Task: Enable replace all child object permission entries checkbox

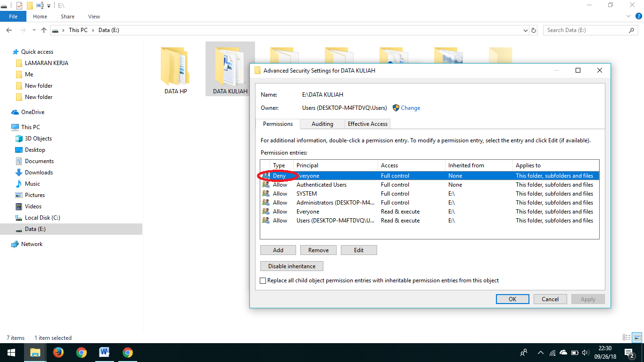Action: [263, 280]
